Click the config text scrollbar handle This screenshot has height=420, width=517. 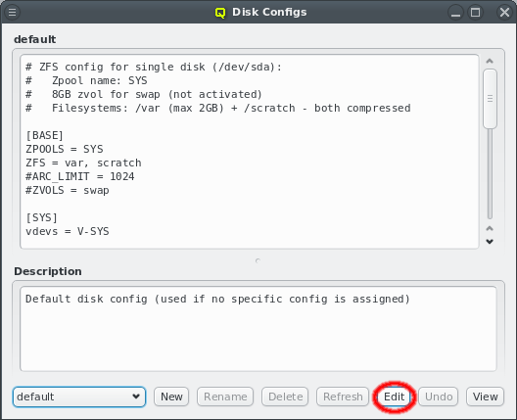tap(490, 99)
